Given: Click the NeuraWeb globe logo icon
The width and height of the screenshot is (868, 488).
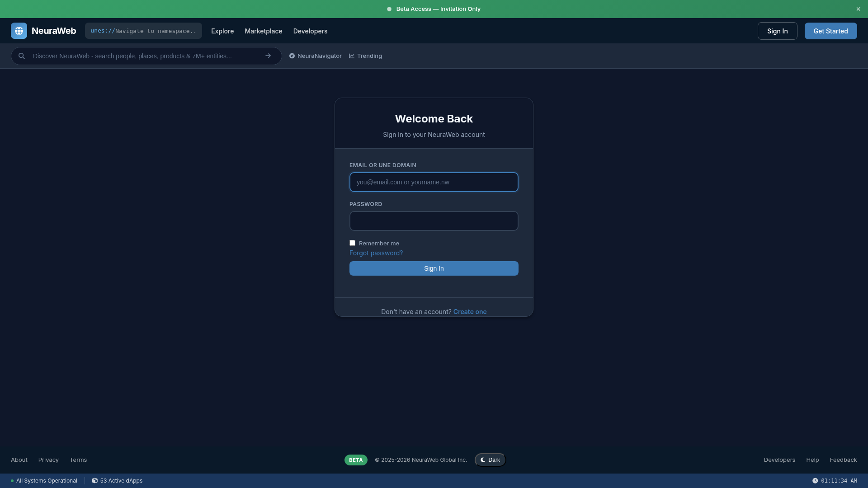Looking at the screenshot, I should click(x=19, y=31).
